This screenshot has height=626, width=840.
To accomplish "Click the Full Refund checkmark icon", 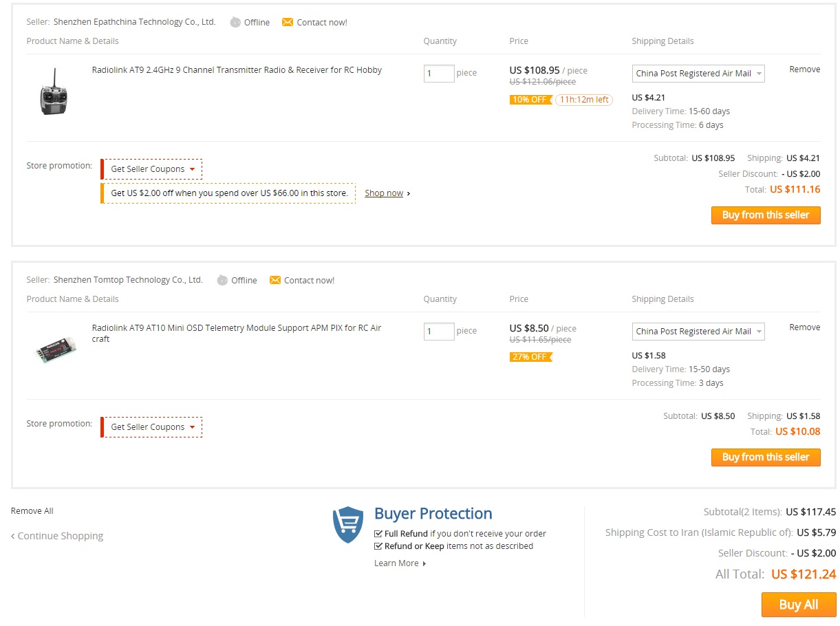I will pos(378,533).
